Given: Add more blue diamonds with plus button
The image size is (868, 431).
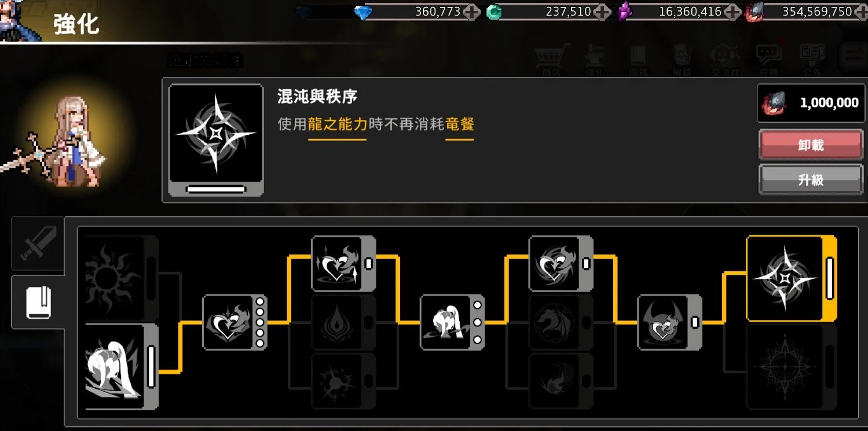Looking at the screenshot, I should (x=472, y=12).
